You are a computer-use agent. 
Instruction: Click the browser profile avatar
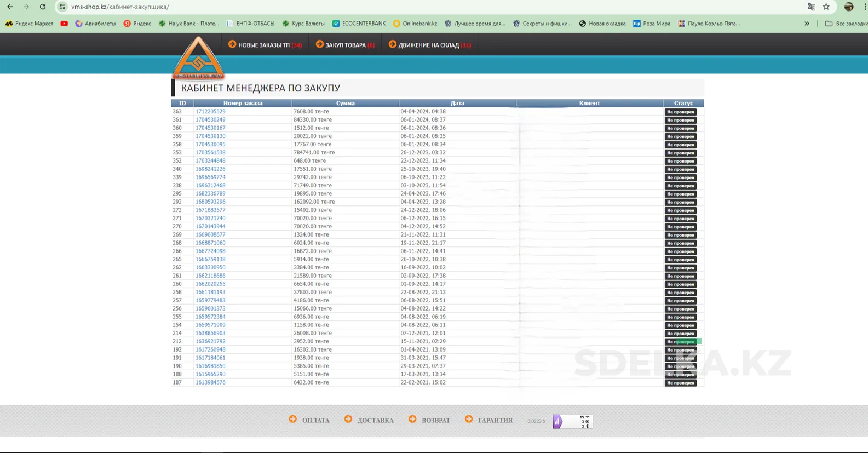(849, 7)
